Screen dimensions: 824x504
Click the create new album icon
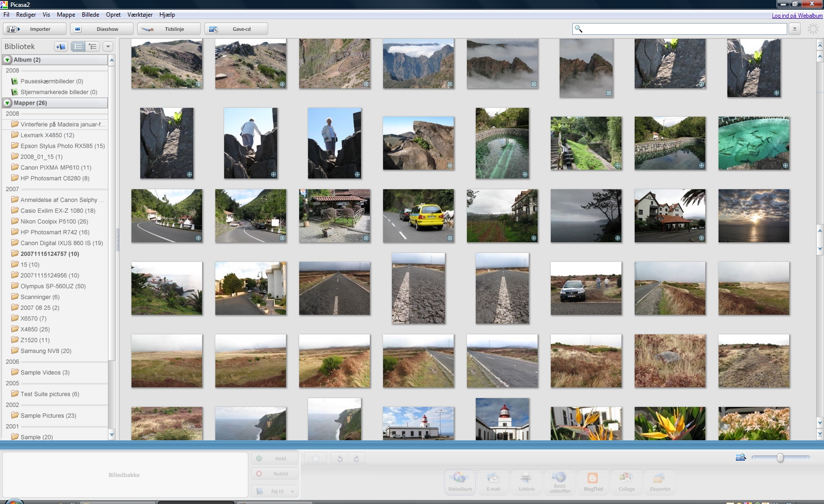61,47
